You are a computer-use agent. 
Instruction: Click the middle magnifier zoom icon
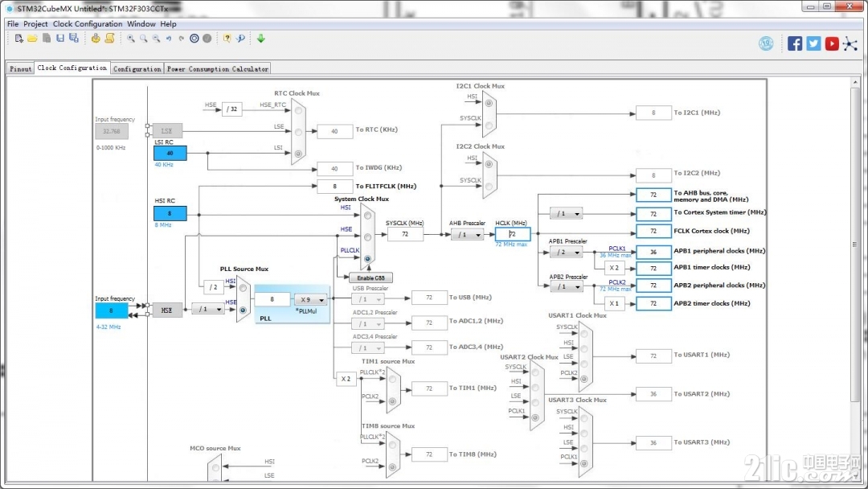[143, 39]
